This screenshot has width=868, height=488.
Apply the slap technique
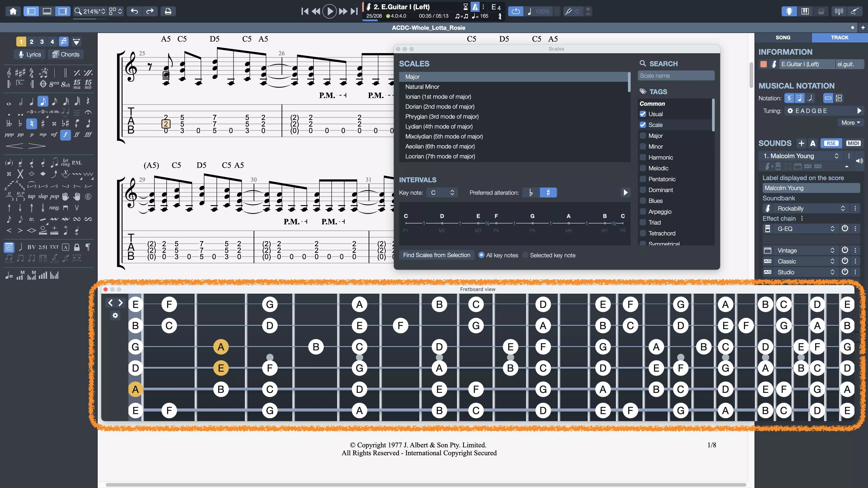tap(43, 196)
